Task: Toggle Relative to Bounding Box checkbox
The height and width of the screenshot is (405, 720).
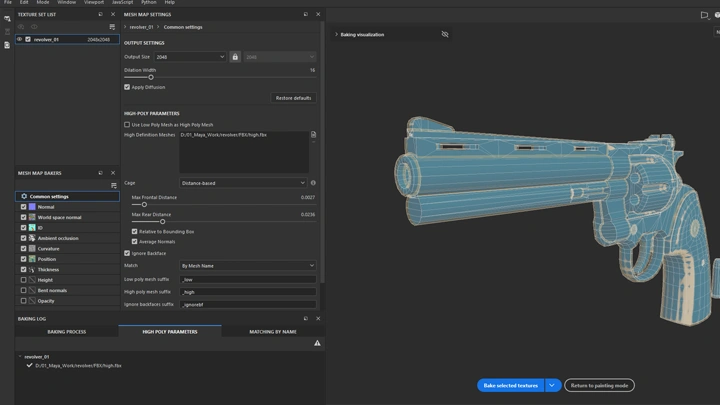Action: [x=135, y=231]
